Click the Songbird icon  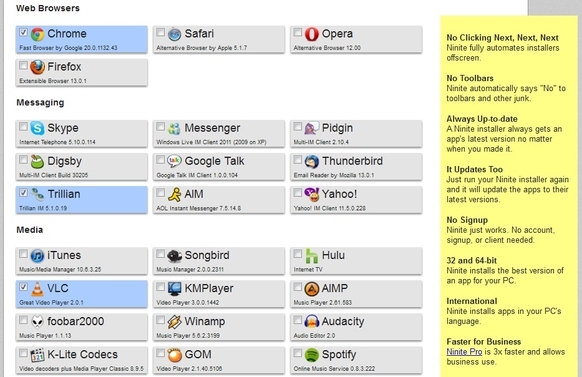(x=174, y=256)
